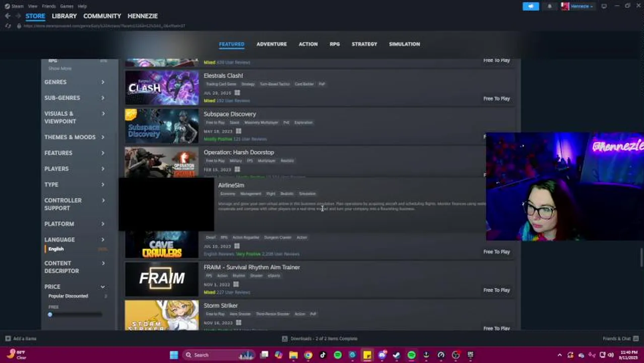Expand the Content Descriptor filter

point(75,267)
